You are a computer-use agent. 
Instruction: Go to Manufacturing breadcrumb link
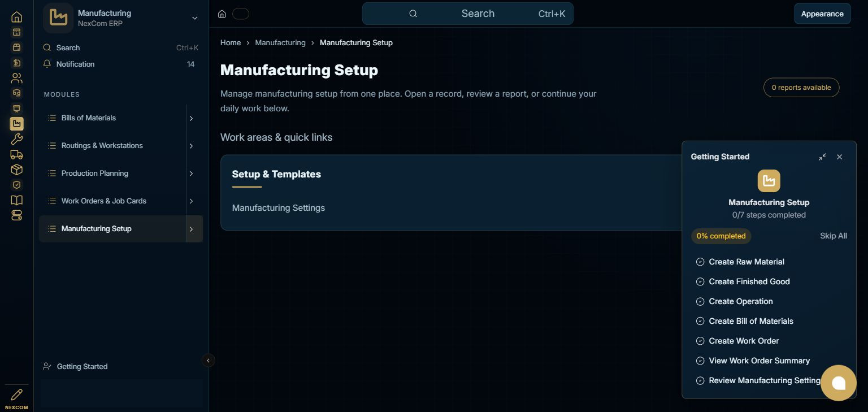pyautogui.click(x=280, y=42)
